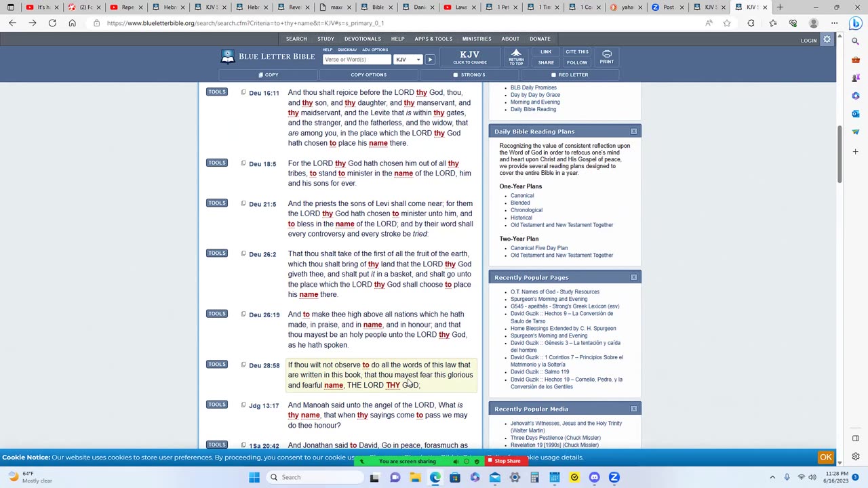Open the Bing sidebar icon
Image resolution: width=868 pixels, height=488 pixels.
point(855,24)
